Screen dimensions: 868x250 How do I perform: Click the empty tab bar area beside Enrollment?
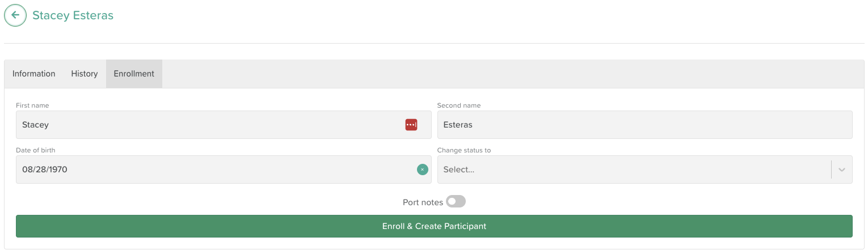tap(513, 74)
